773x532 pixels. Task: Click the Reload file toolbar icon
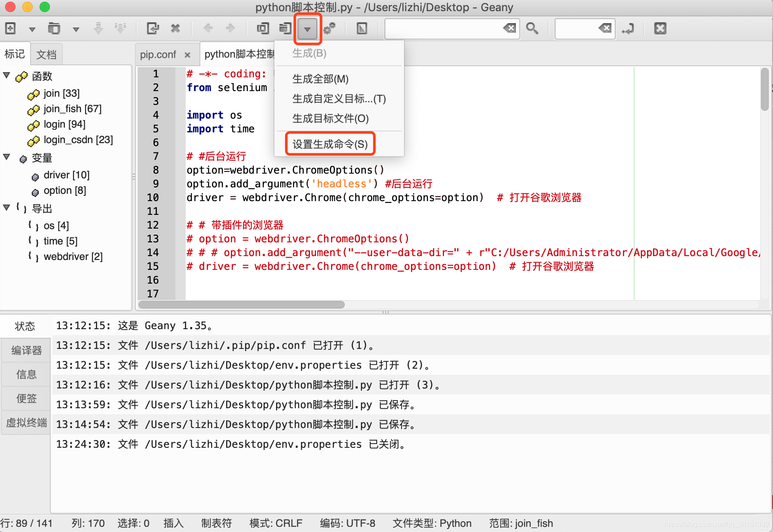coord(153,28)
